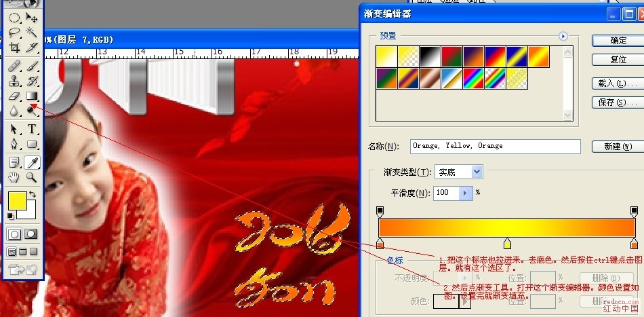Viewport: 644px width, 317px height.
Task: Reset default black and white colors
Action: click(11, 217)
